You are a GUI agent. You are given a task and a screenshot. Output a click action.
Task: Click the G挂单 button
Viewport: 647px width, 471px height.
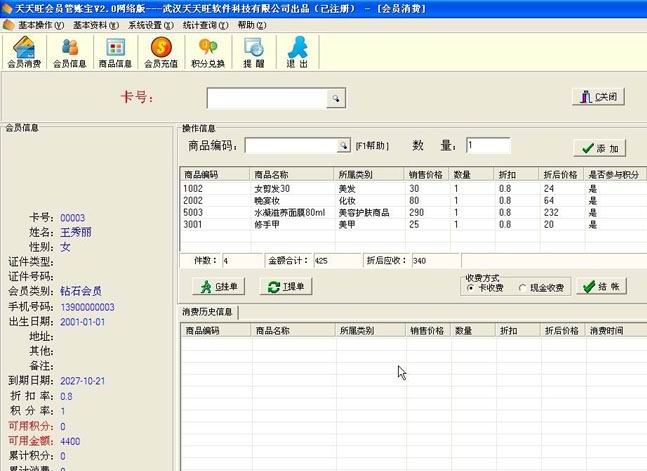click(x=219, y=286)
